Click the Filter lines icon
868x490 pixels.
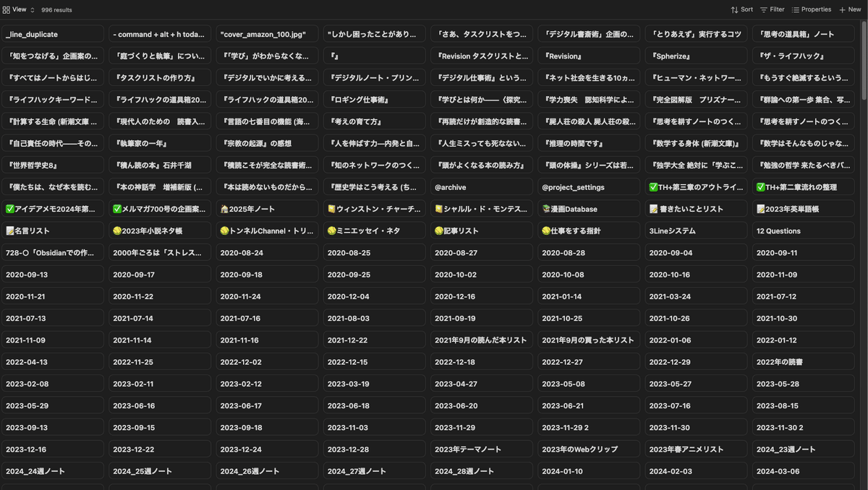point(763,10)
